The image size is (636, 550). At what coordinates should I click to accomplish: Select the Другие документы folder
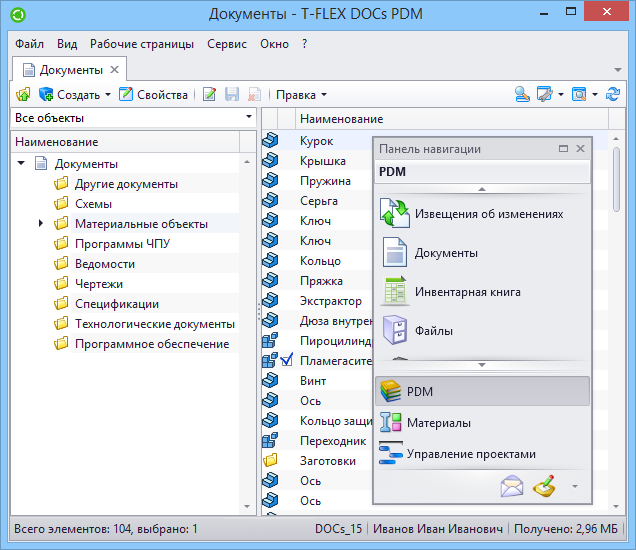[126, 184]
